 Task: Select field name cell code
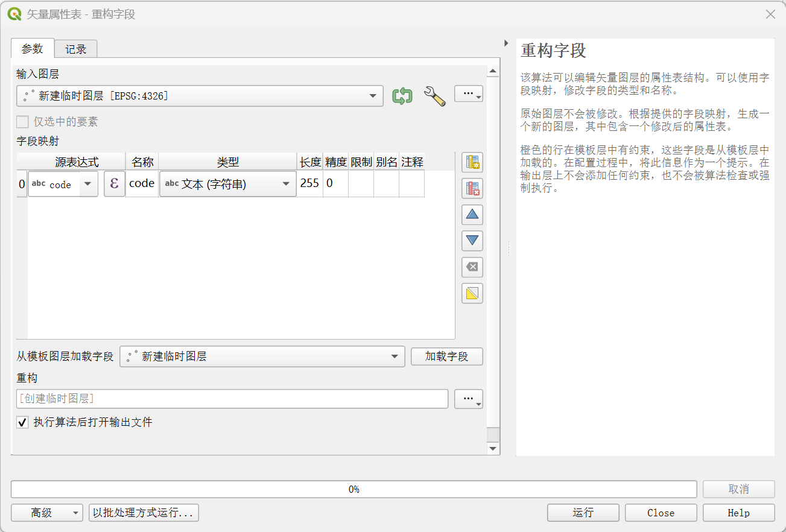pos(142,183)
